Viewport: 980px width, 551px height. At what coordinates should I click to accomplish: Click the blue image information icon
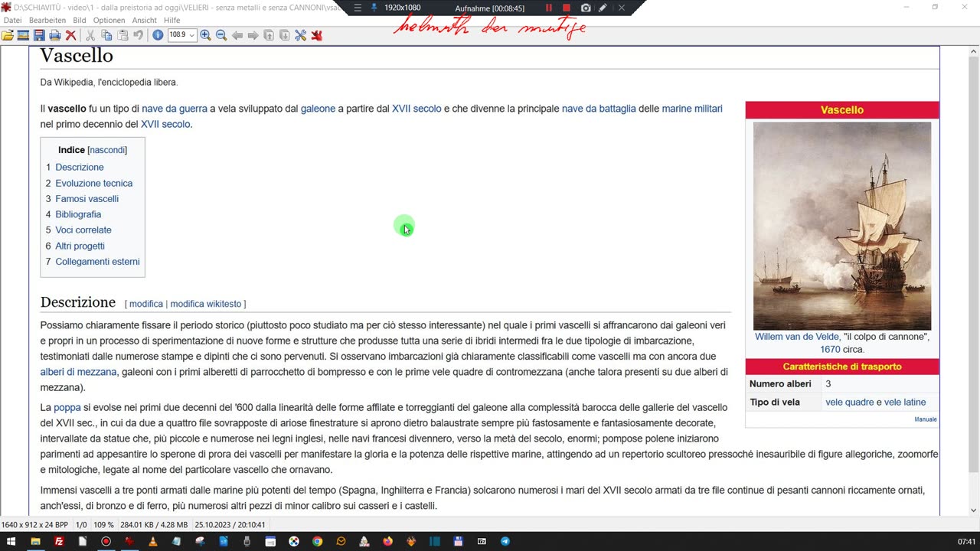[x=158, y=35]
